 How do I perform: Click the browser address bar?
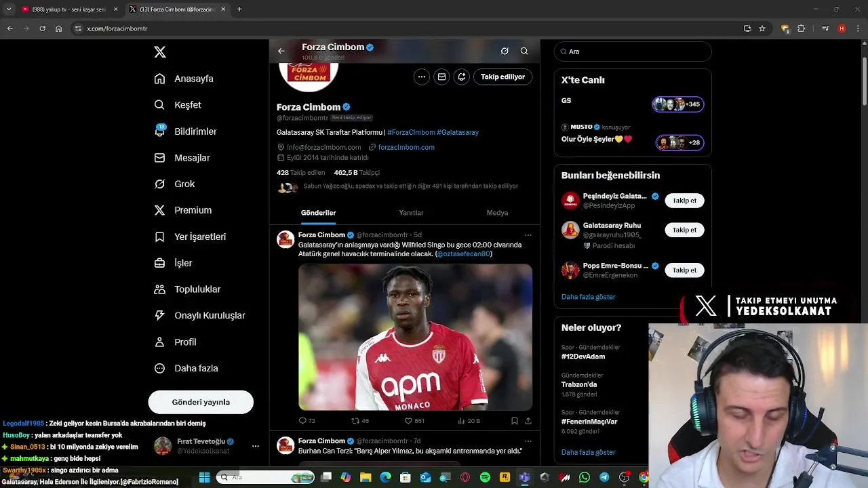tap(407, 28)
